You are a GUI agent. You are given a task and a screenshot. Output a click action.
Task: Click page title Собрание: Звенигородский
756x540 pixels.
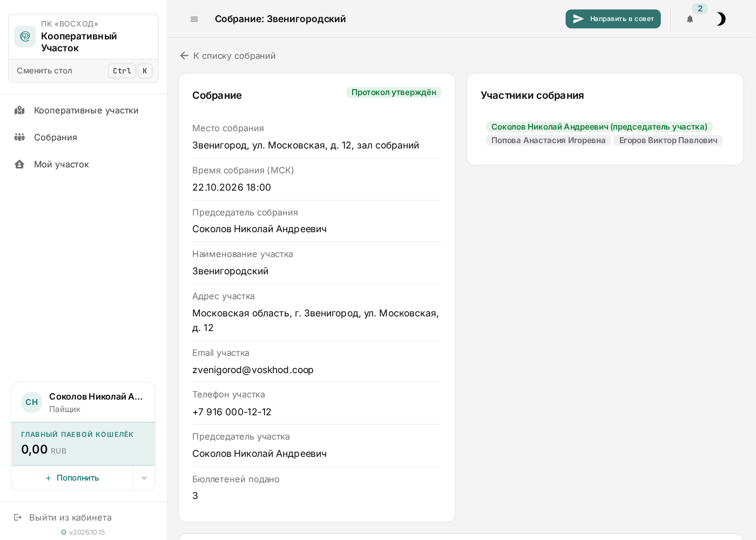(x=280, y=19)
